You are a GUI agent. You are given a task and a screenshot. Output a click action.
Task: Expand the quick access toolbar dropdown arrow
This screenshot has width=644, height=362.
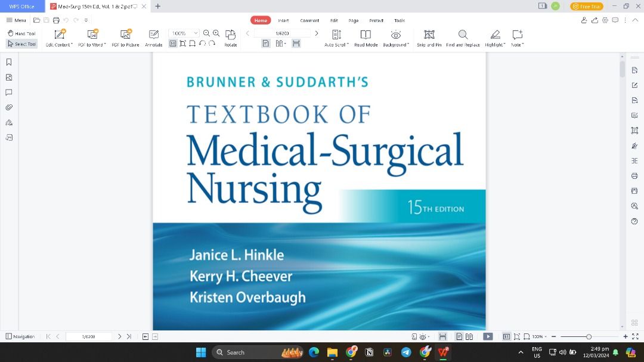(86, 20)
